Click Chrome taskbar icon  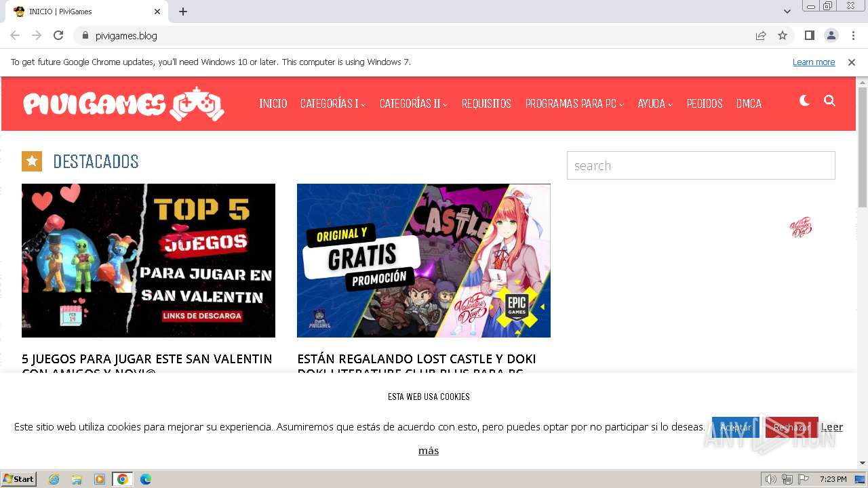click(123, 479)
